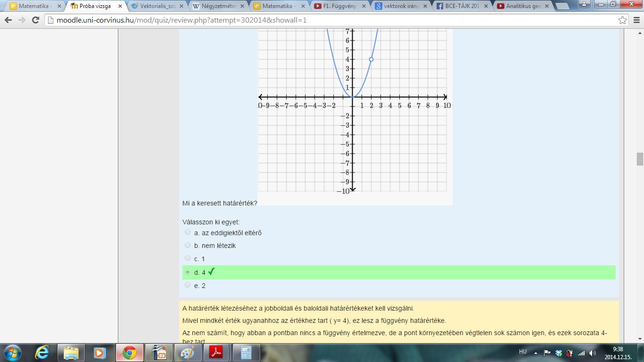Show hidden system tray icons

tap(536, 352)
